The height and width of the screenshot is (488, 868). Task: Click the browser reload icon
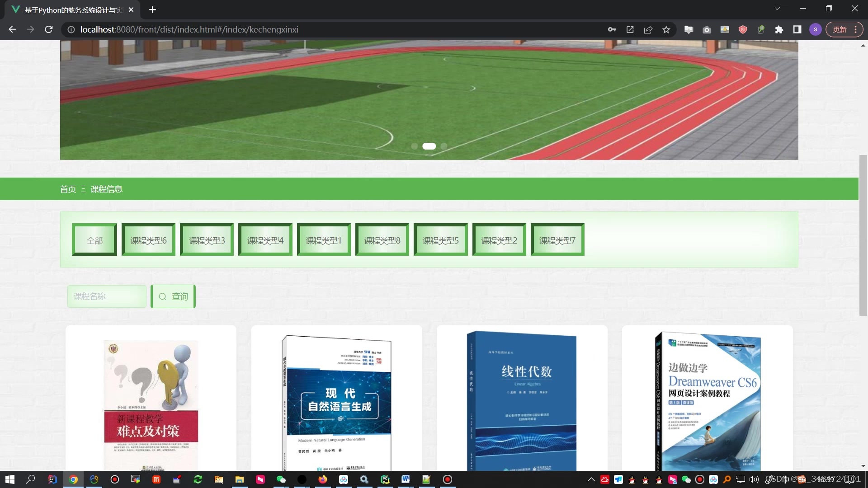pos(49,29)
